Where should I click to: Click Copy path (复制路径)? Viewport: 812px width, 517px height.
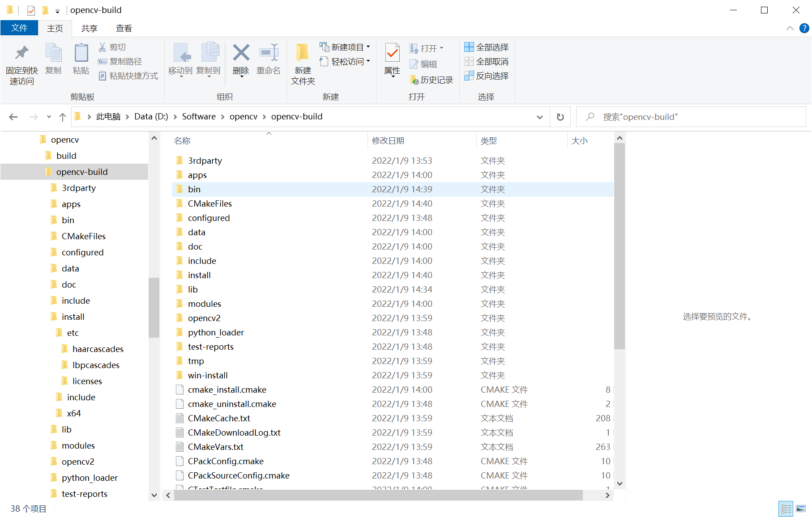click(x=120, y=61)
